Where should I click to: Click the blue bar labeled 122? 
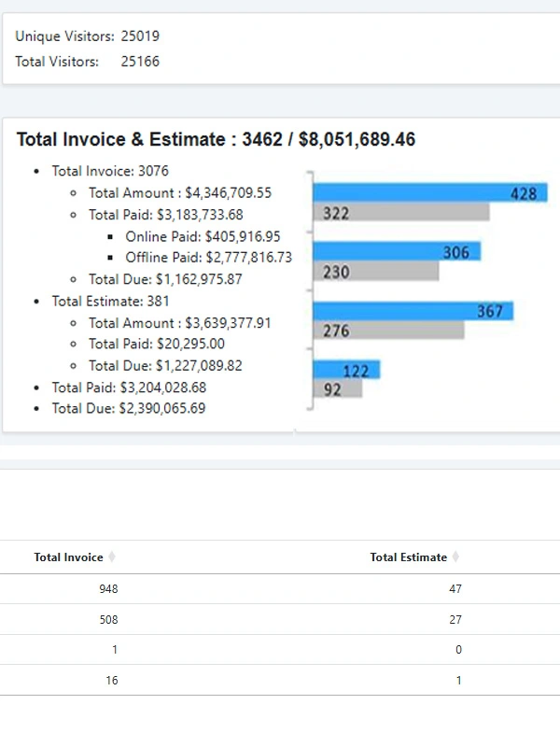point(346,370)
